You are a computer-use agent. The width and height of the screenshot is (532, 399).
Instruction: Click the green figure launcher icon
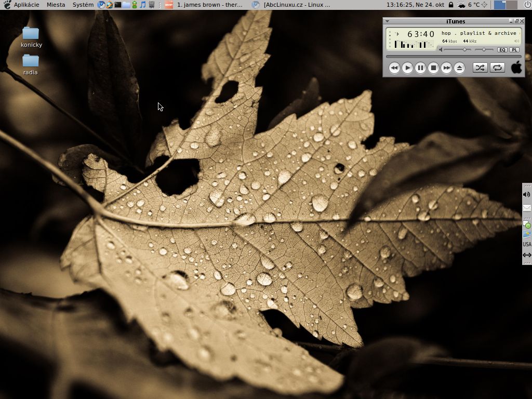coord(135,5)
